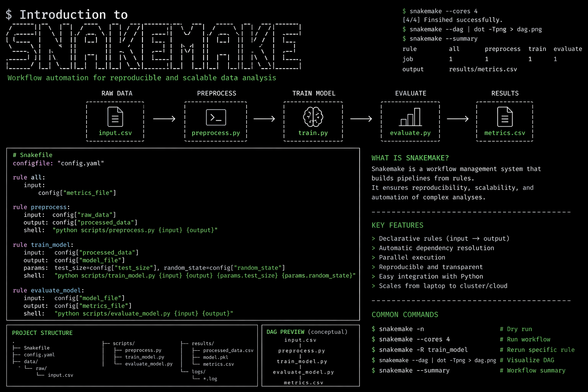Click the document icon above input.csv
588x392 pixels.
[x=115, y=117]
